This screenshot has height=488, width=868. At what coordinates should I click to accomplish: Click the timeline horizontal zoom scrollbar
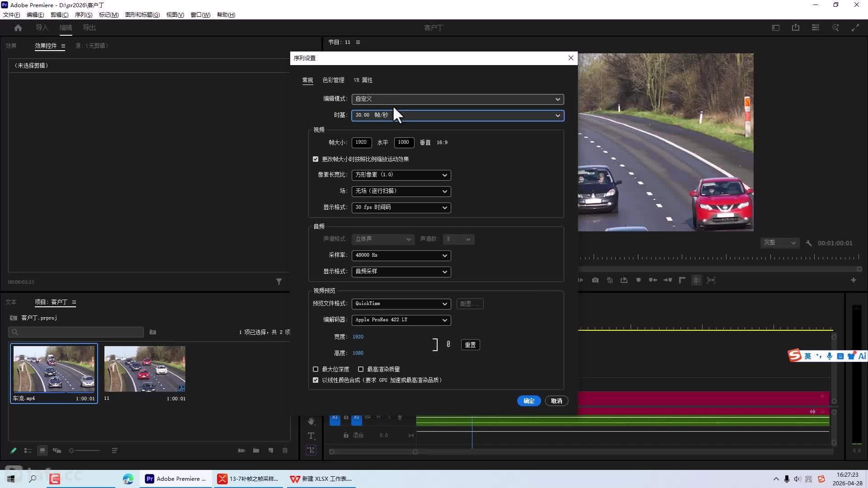pyautogui.click(x=373, y=452)
